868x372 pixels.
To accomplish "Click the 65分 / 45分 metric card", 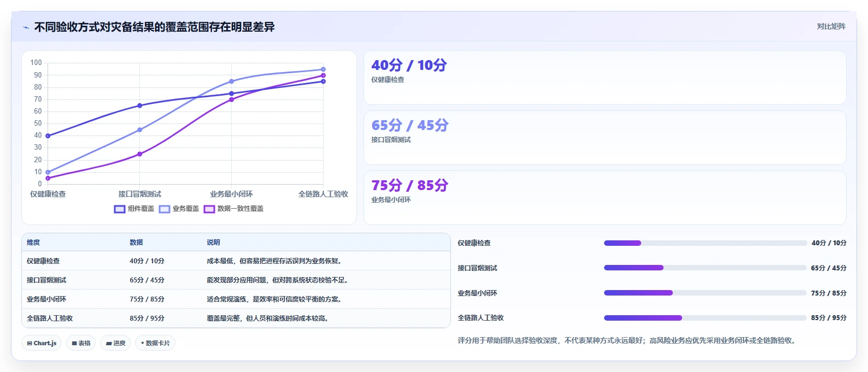I will point(605,138).
